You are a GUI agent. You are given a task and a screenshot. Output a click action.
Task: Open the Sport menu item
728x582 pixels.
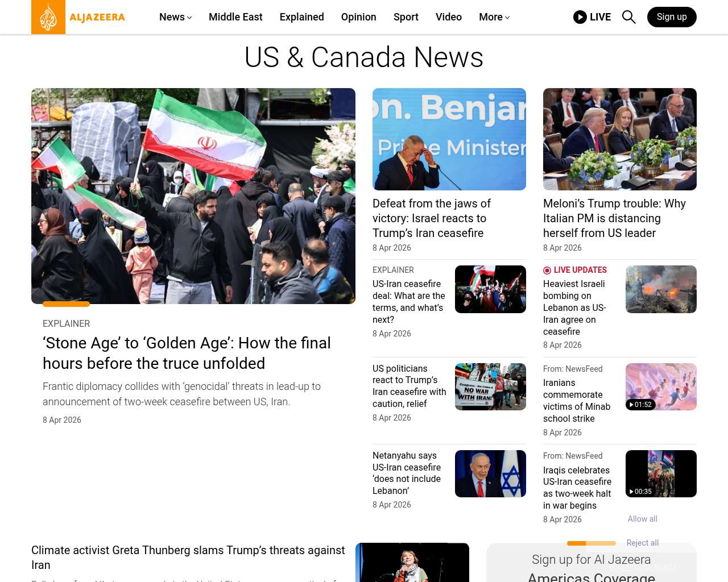[x=406, y=17]
